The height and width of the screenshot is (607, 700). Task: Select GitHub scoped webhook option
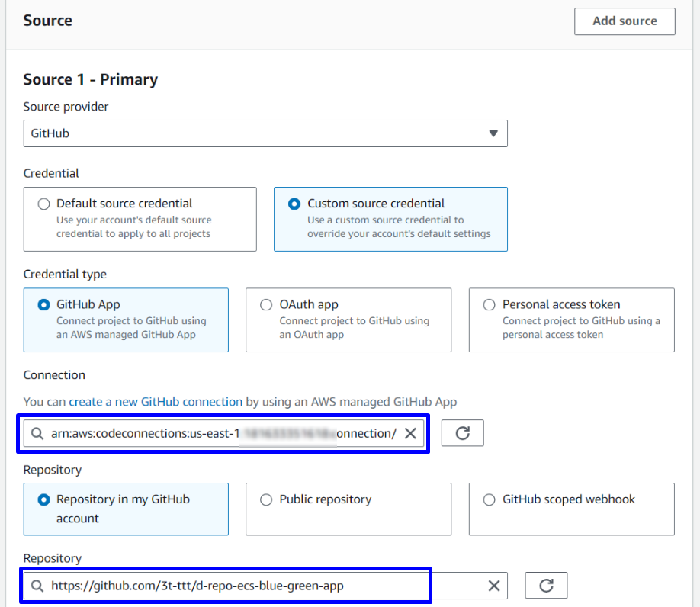(x=490, y=499)
